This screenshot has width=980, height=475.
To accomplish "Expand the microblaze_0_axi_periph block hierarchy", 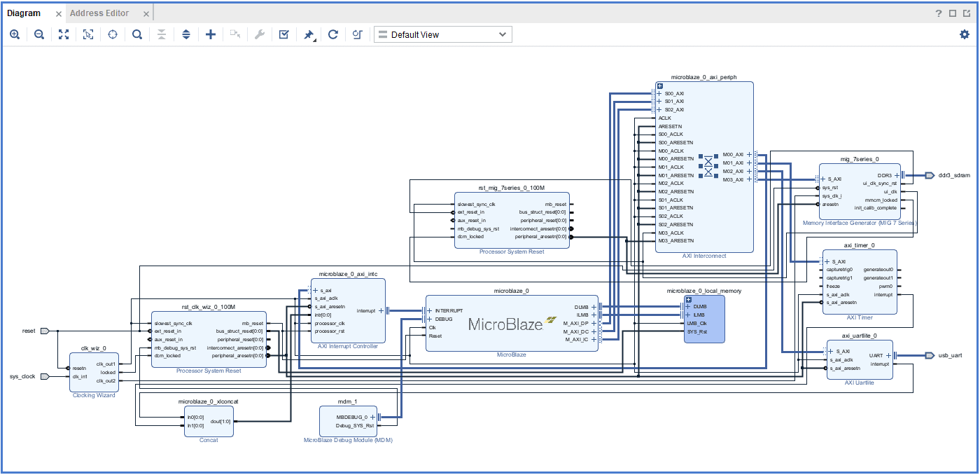I will coord(659,85).
